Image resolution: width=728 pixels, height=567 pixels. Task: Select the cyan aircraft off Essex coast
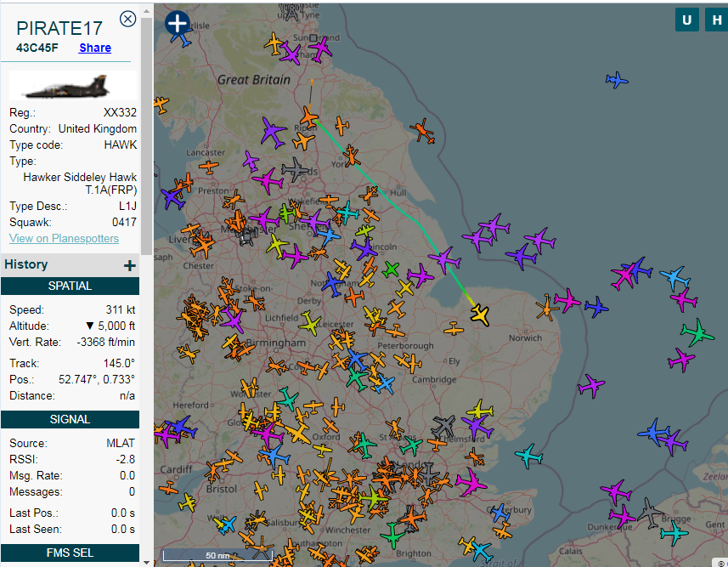coord(529,456)
